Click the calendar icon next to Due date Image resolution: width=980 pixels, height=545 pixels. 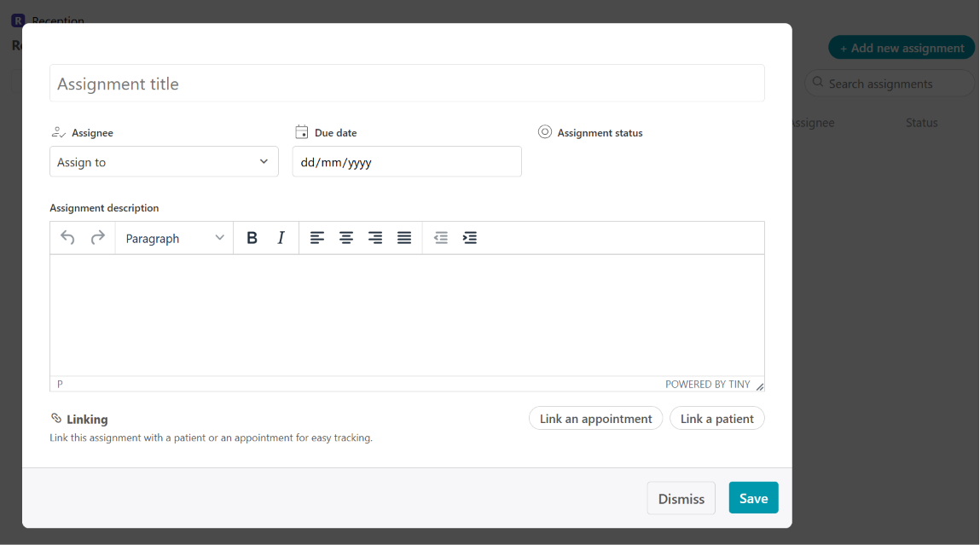point(301,132)
